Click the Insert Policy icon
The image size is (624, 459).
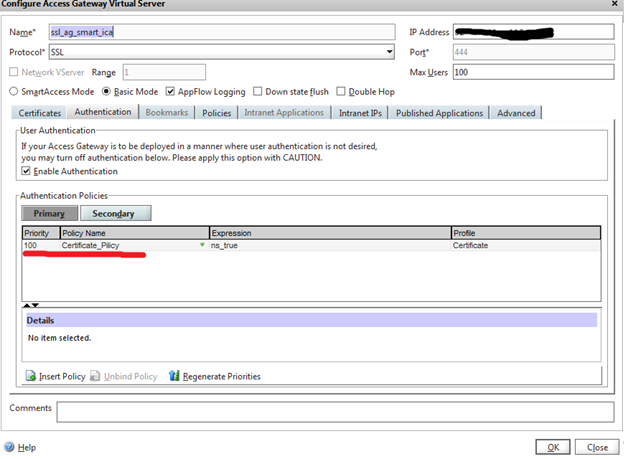pos(31,375)
